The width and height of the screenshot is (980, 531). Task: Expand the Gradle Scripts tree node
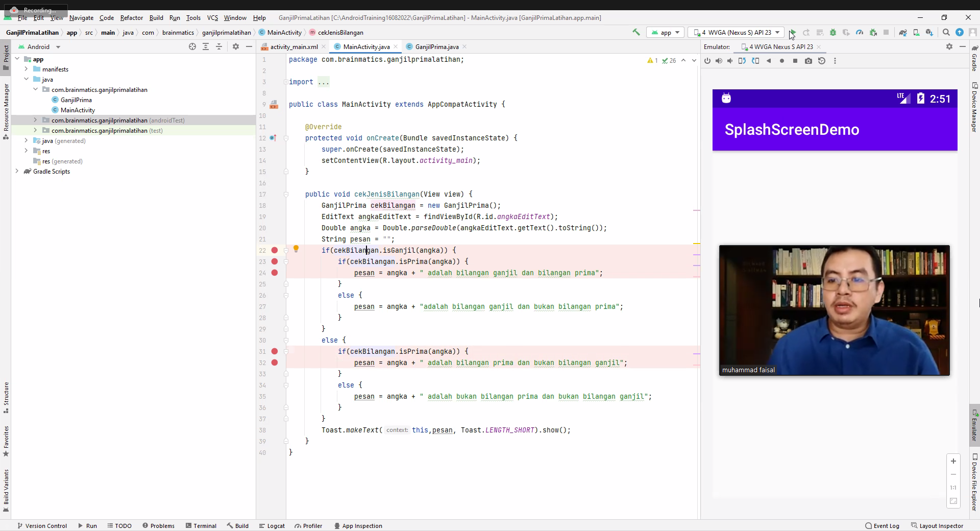point(17,172)
